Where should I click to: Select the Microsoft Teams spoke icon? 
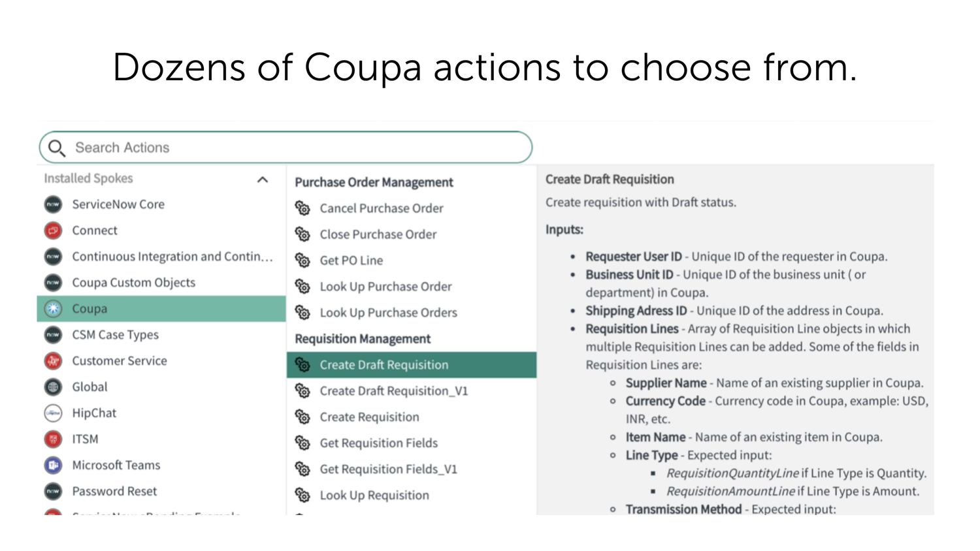click(x=52, y=465)
